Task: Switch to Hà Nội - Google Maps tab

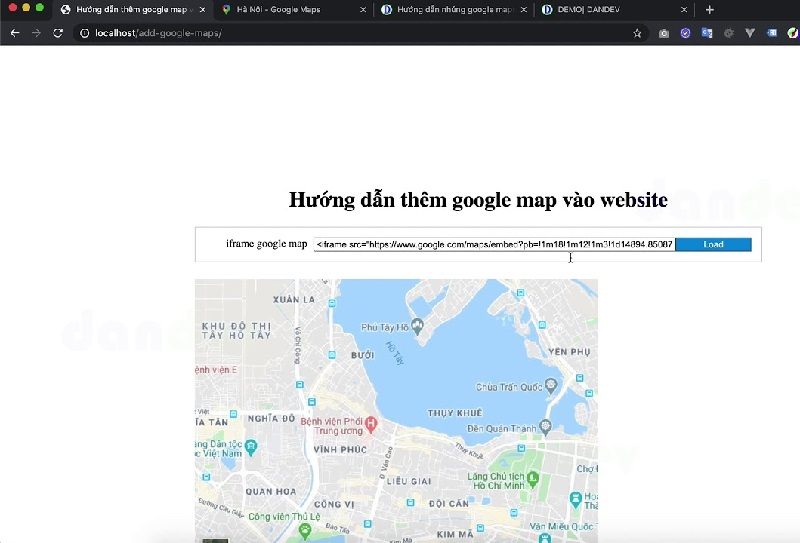Action: click(x=294, y=10)
